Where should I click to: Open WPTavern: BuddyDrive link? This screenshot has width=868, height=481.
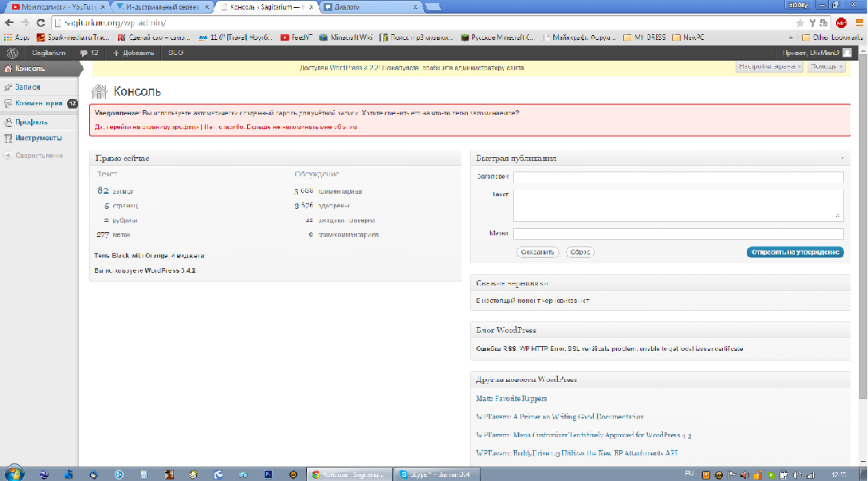pyautogui.click(x=577, y=453)
